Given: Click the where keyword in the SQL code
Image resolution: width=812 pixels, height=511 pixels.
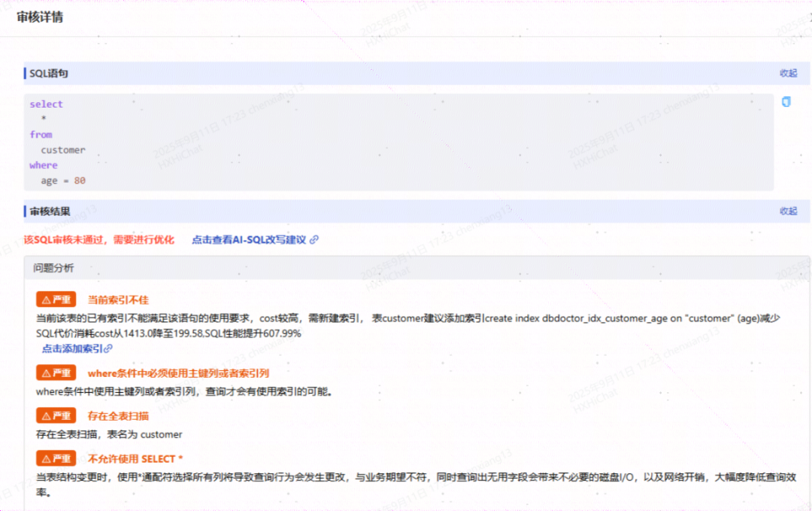Looking at the screenshot, I should [x=44, y=166].
